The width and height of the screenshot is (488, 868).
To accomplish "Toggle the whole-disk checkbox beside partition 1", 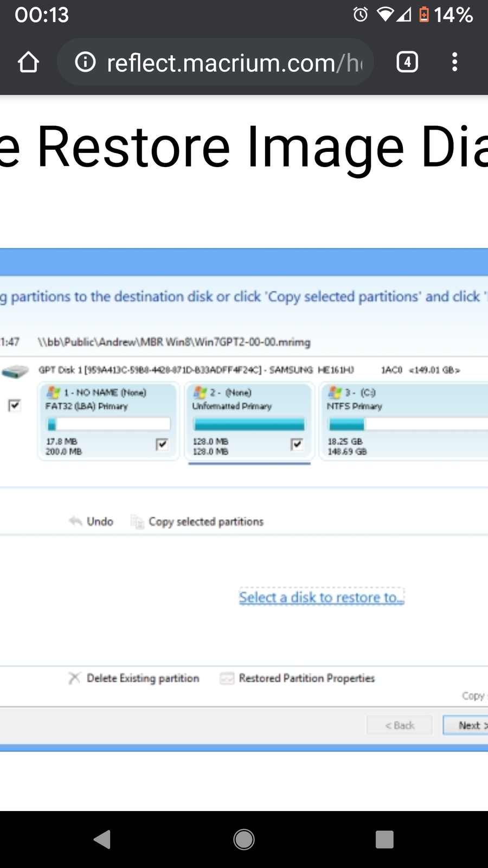I will pos(15,405).
